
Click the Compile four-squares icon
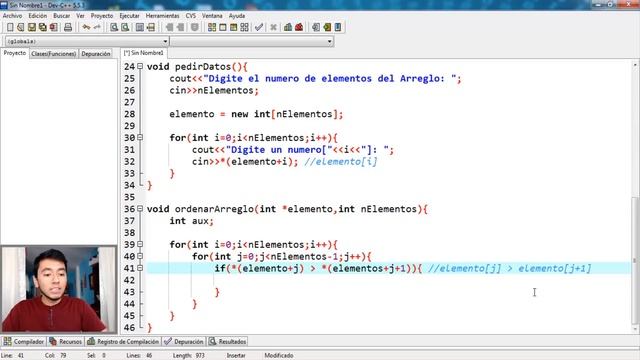click(x=212, y=27)
